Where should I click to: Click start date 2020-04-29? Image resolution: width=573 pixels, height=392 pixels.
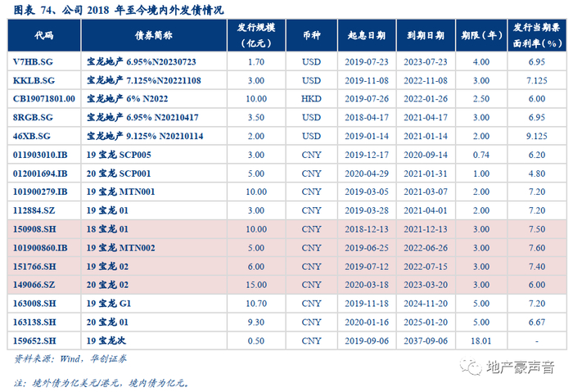pos(367,173)
